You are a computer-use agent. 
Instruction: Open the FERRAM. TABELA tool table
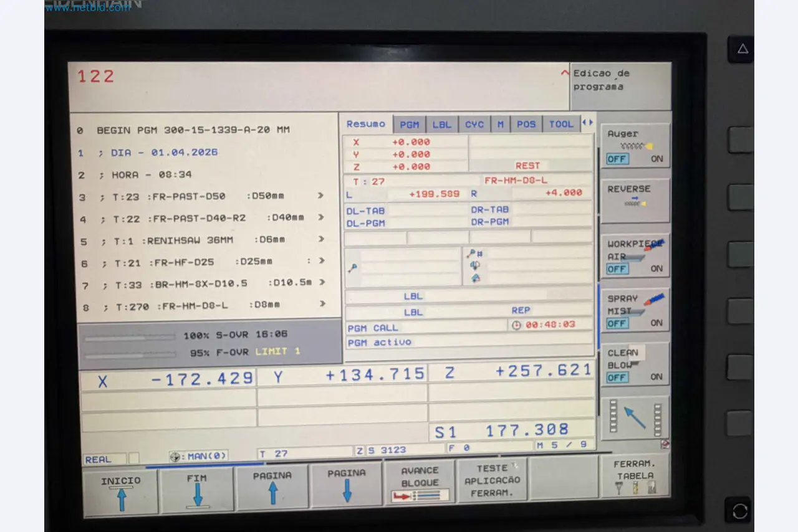tap(635, 476)
